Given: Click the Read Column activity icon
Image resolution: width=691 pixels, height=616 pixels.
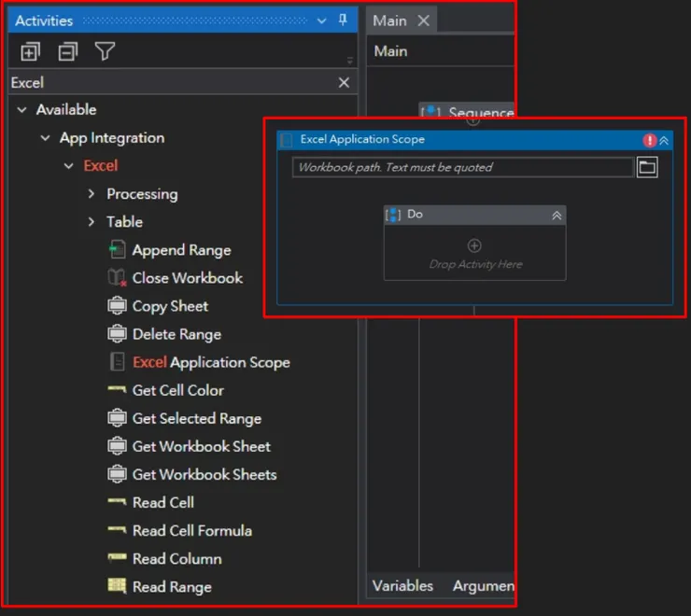Looking at the screenshot, I should click(x=117, y=557).
